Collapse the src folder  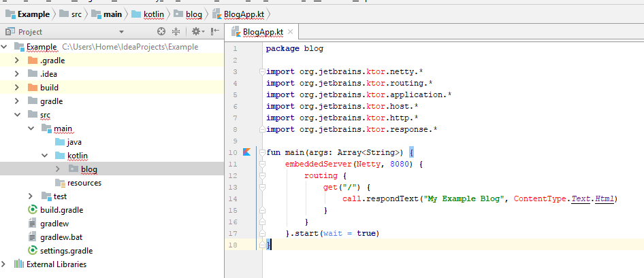point(17,115)
